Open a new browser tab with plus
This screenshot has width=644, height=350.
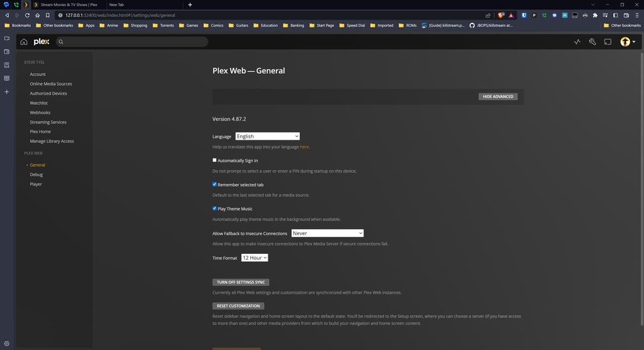tap(190, 5)
